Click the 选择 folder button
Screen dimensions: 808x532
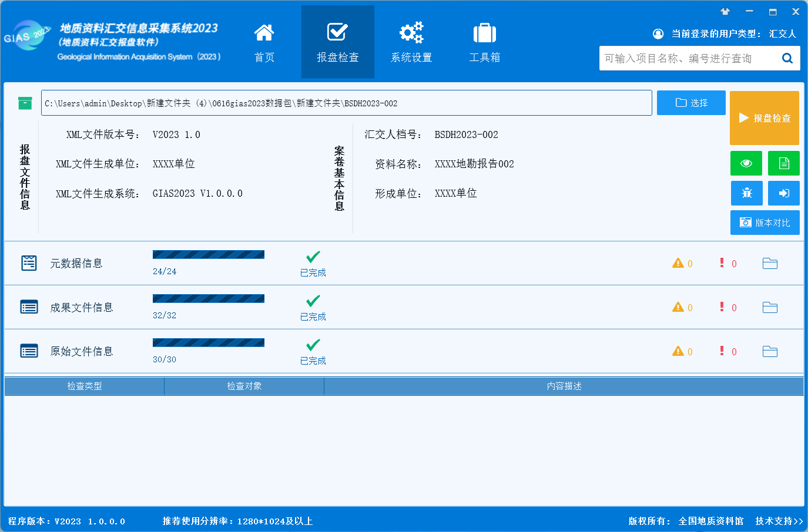(x=691, y=103)
